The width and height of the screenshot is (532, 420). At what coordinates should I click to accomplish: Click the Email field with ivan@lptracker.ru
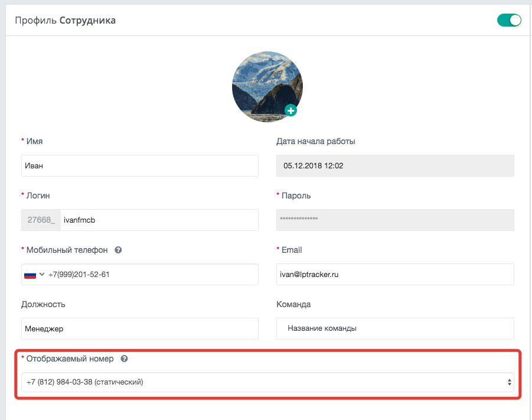pyautogui.click(x=395, y=274)
